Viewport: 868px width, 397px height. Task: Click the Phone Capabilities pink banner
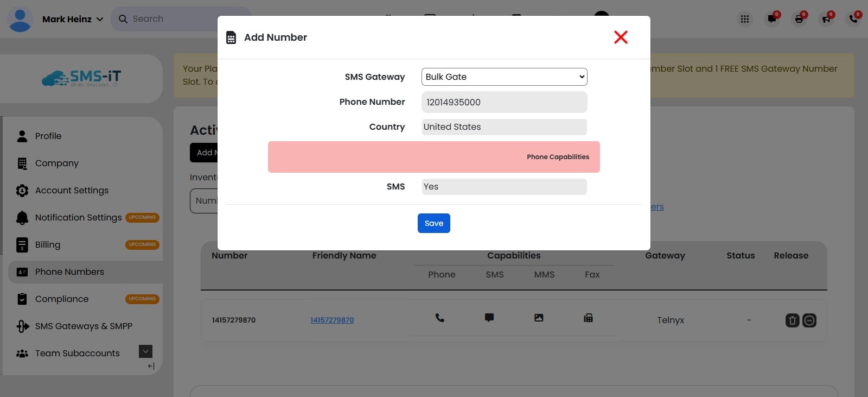(433, 157)
